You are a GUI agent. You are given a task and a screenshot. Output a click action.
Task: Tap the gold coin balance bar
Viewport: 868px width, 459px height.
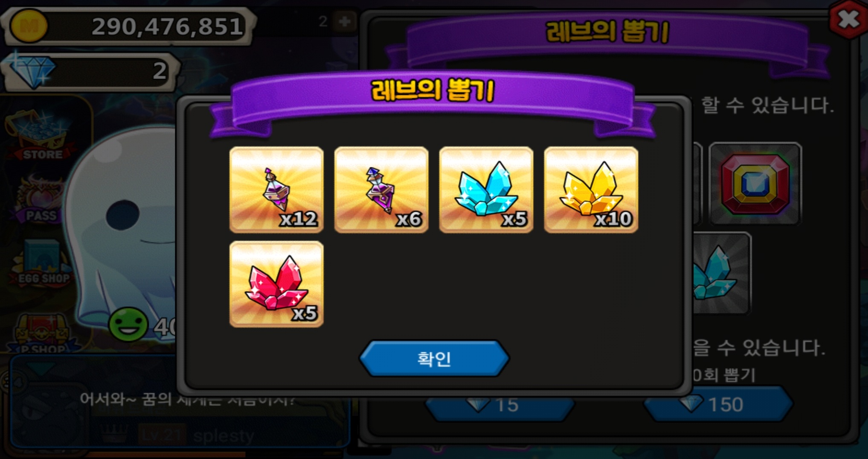pos(129,26)
